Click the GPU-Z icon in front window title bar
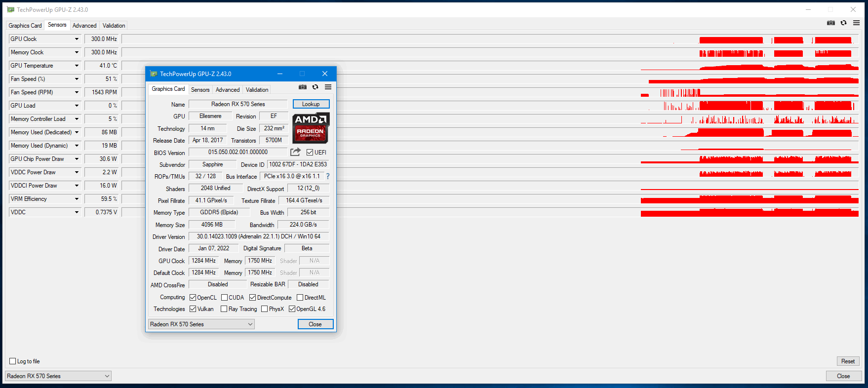Image resolution: width=868 pixels, height=388 pixels. click(154, 74)
